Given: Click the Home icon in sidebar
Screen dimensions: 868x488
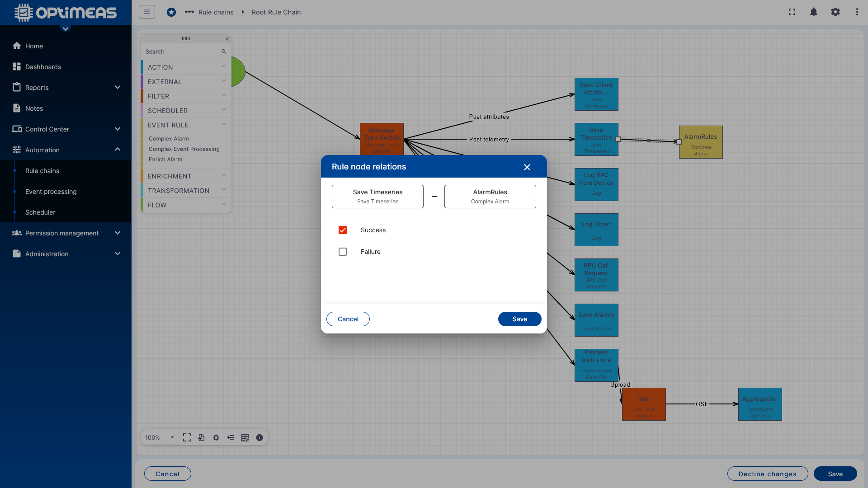Looking at the screenshot, I should [x=17, y=46].
